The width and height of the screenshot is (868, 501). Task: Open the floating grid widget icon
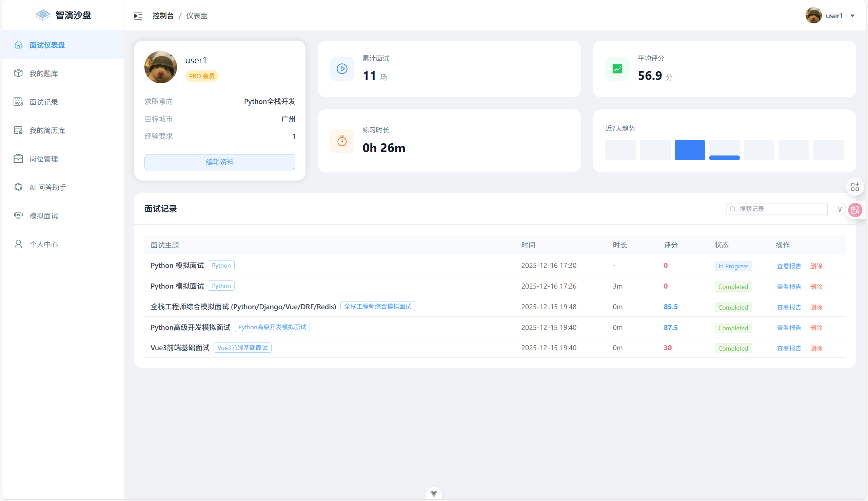point(854,187)
